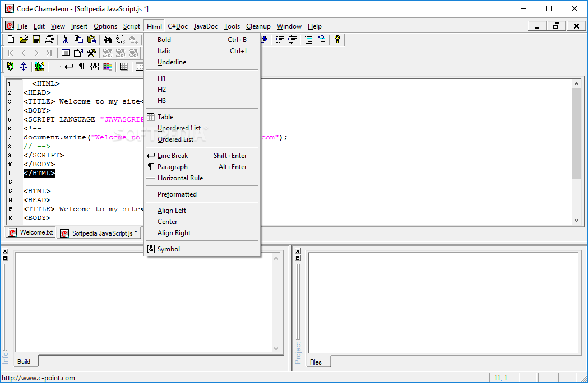Open the Edit menu
Viewport: 588px width, 383px height.
pos(39,26)
